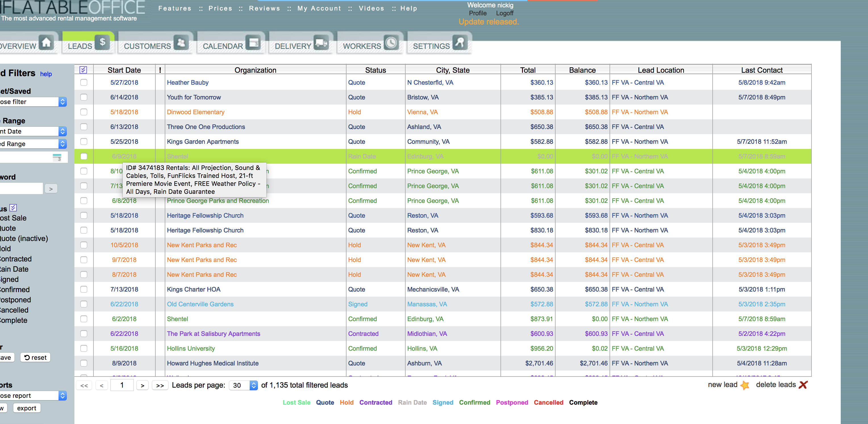Check the Howard Hughes Medical Institute row
Screen dimensions: 868x424
pos(84,363)
